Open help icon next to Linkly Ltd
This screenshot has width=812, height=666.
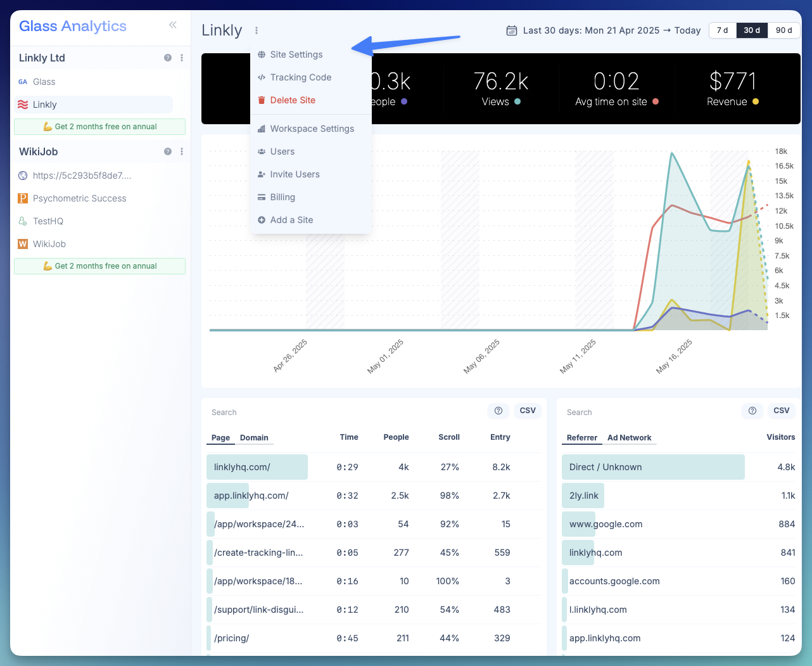[x=168, y=58]
